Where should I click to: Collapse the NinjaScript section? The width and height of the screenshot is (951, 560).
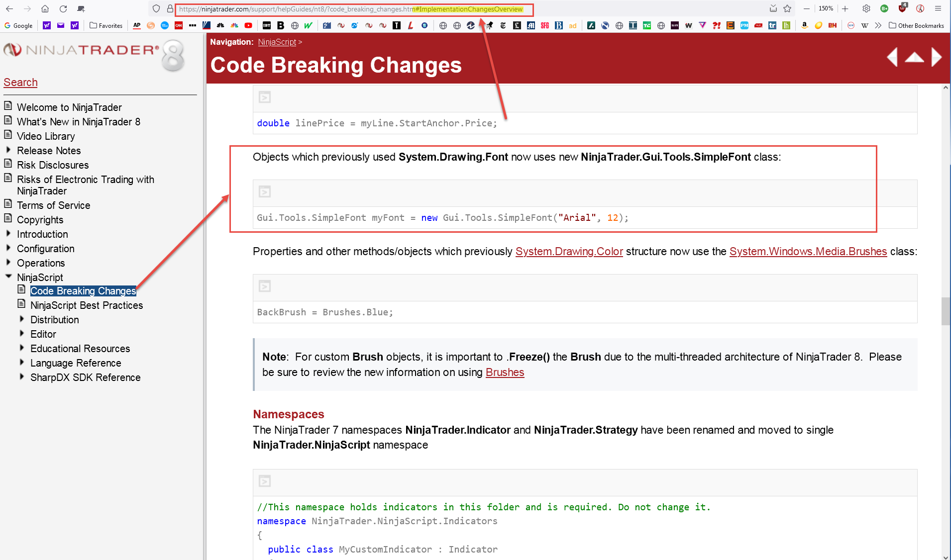8,277
